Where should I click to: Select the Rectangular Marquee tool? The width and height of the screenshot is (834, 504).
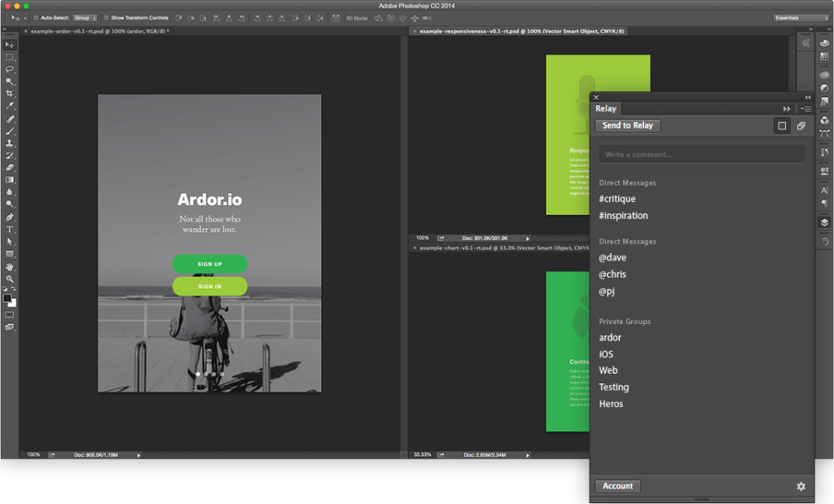(10, 57)
